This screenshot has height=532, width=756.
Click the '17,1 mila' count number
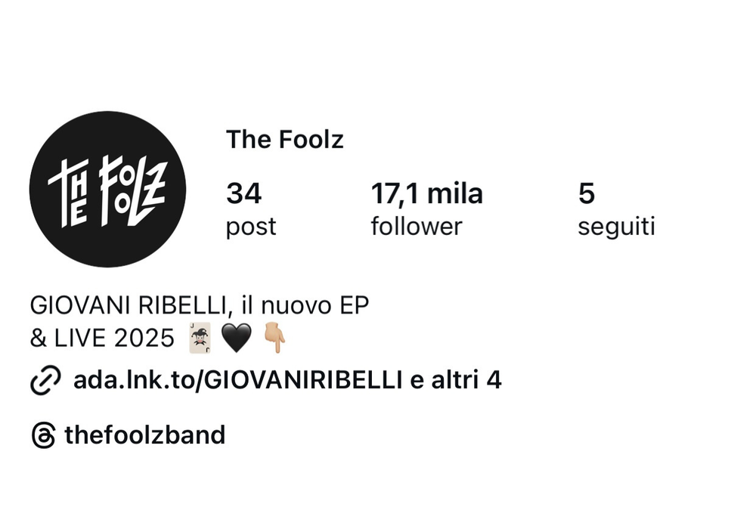pyautogui.click(x=426, y=193)
